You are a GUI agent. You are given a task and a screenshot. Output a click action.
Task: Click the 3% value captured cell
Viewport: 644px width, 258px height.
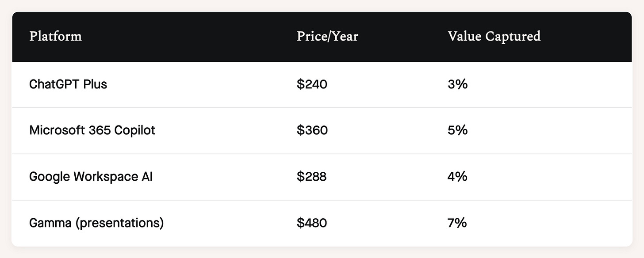(x=457, y=84)
